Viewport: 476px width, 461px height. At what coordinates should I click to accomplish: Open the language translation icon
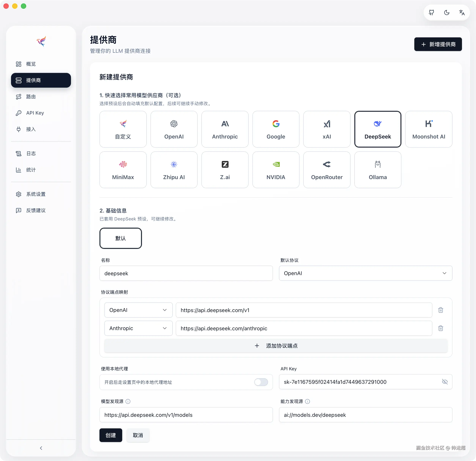pyautogui.click(x=462, y=13)
